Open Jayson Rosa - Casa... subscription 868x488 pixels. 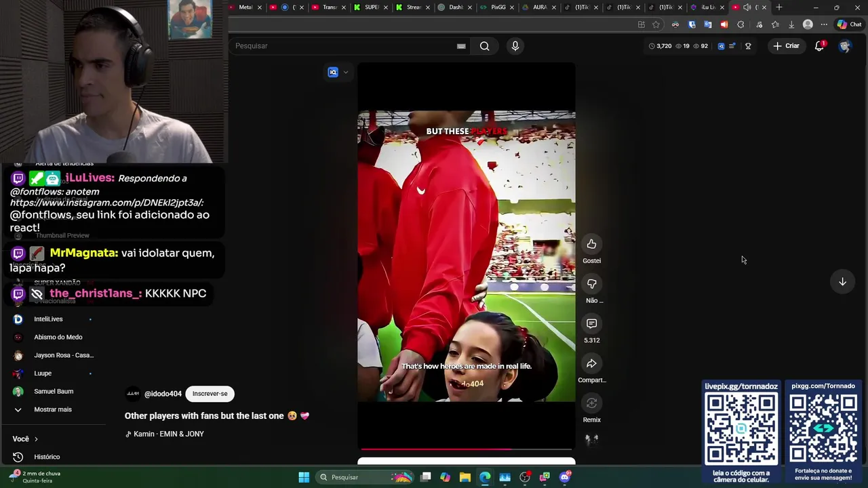[64, 355]
